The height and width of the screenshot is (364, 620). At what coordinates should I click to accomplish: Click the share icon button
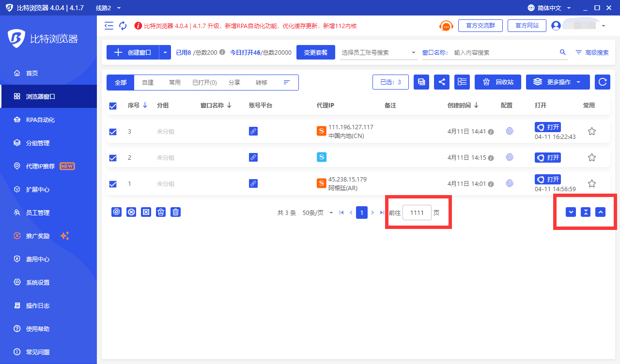point(442,82)
